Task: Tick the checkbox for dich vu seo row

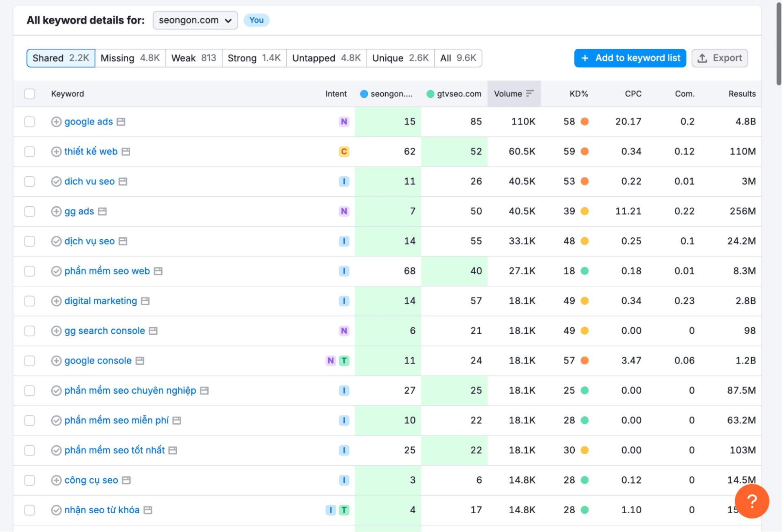Action: pyautogui.click(x=30, y=182)
